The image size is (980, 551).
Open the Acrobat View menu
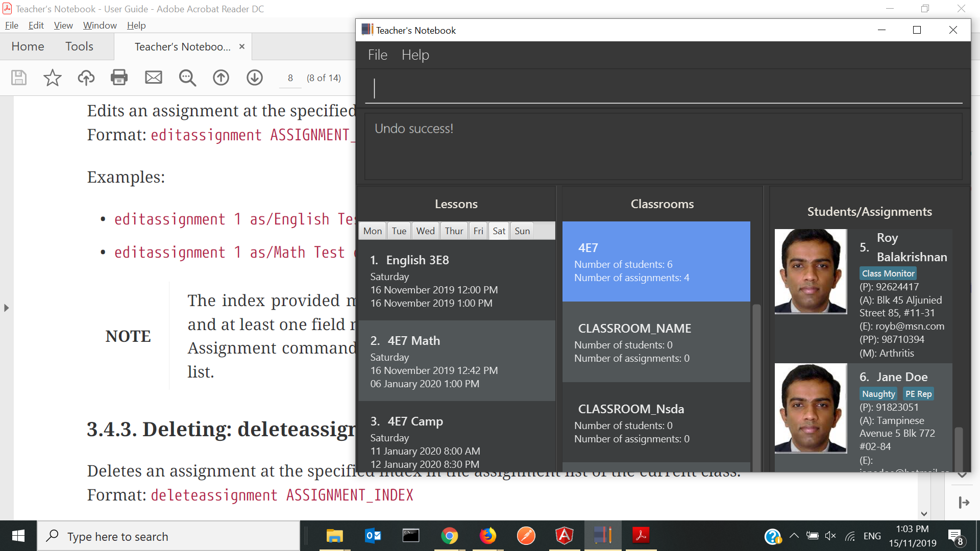63,26
